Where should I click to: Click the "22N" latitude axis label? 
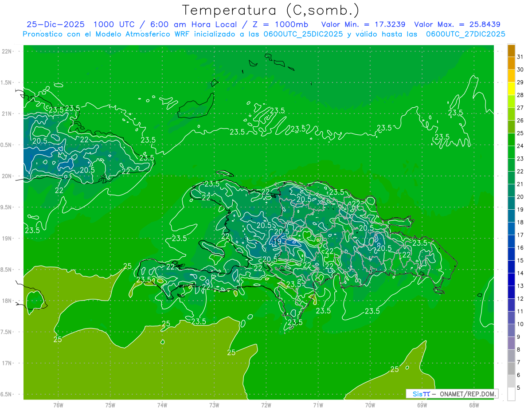7,51
